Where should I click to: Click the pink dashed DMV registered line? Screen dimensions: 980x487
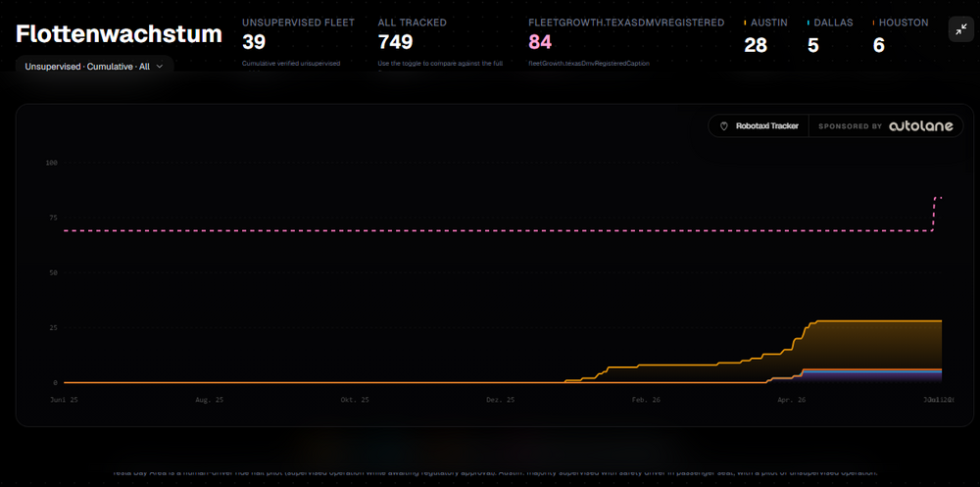point(498,230)
